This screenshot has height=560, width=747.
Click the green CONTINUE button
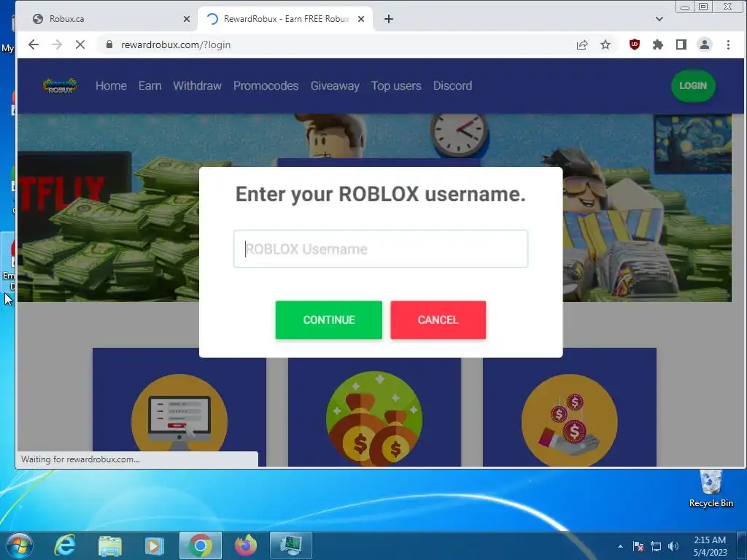click(x=329, y=320)
